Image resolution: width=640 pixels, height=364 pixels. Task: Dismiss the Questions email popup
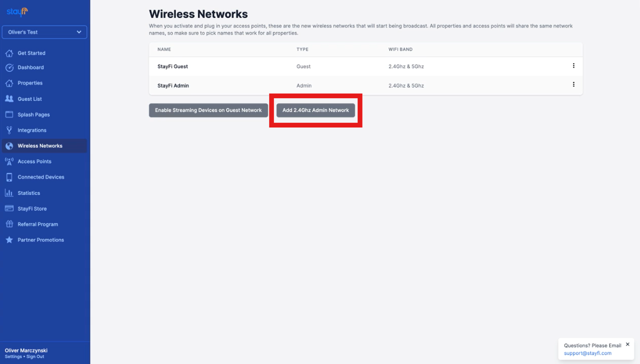click(x=627, y=344)
